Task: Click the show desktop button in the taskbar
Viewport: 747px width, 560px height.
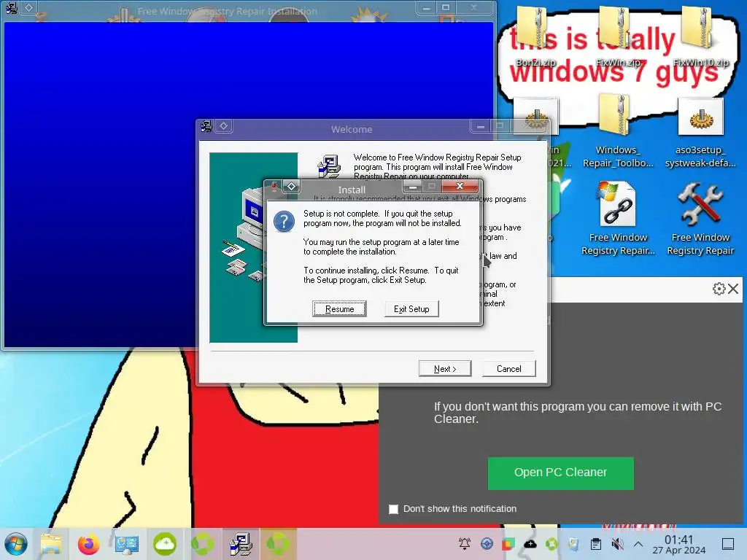Action: 728,544
